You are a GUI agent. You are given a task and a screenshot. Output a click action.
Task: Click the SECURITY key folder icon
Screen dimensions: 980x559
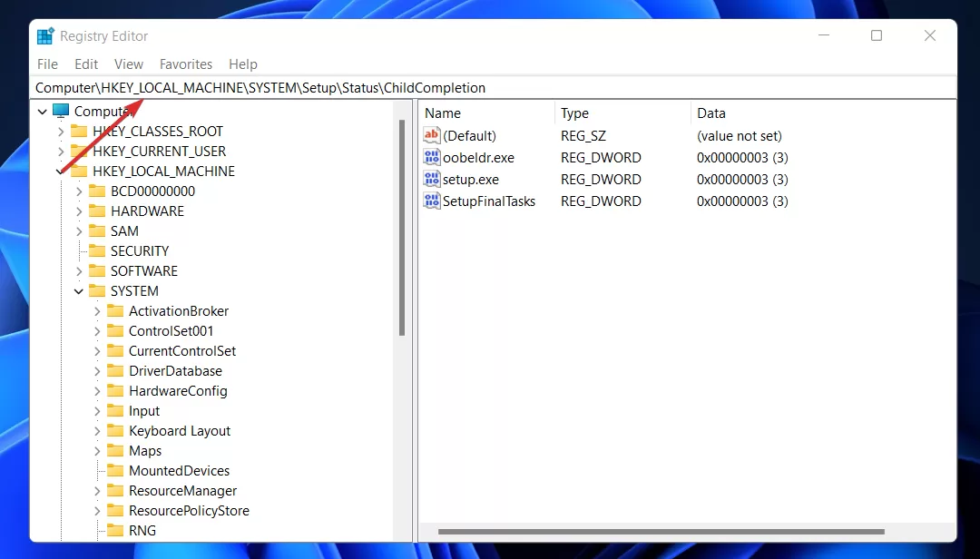pyautogui.click(x=97, y=250)
